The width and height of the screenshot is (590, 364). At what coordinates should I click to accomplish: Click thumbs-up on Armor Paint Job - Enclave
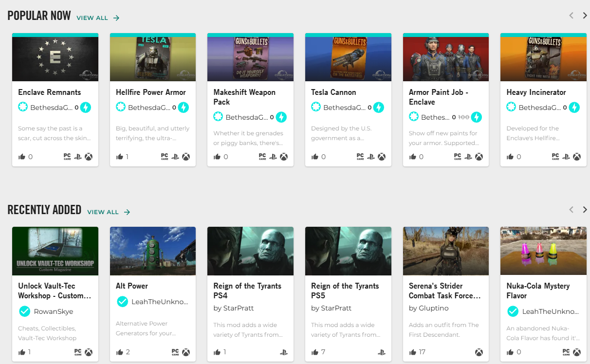(x=413, y=157)
